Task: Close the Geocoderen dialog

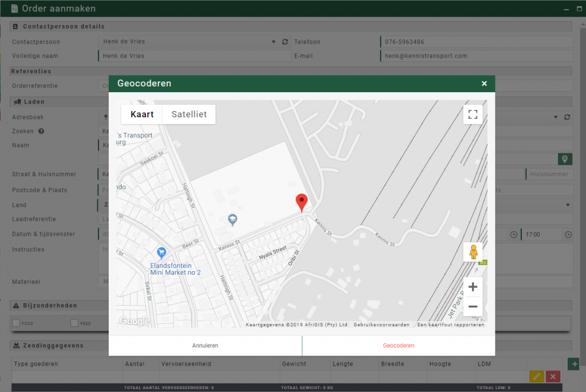Action: 484,84
